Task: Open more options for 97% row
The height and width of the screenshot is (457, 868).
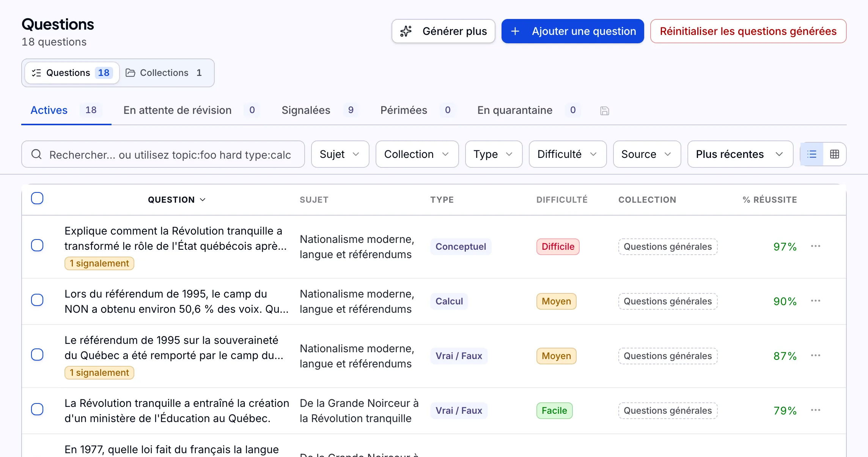Action: [x=816, y=246]
